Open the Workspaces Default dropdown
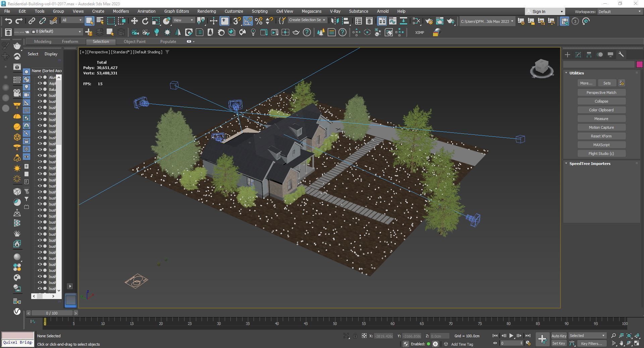Screen dimensions: 644x348 (x=619, y=11)
